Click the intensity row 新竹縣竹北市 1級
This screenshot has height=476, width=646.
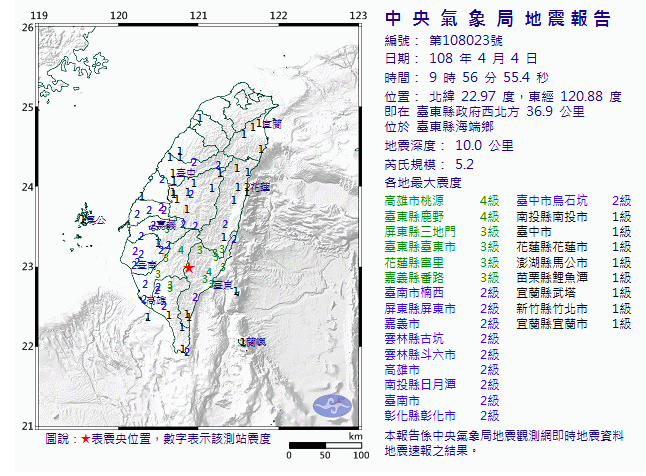(x=574, y=309)
